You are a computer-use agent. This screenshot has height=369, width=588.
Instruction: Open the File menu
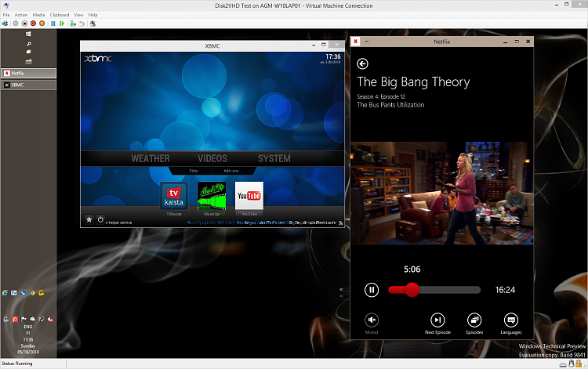tap(6, 15)
